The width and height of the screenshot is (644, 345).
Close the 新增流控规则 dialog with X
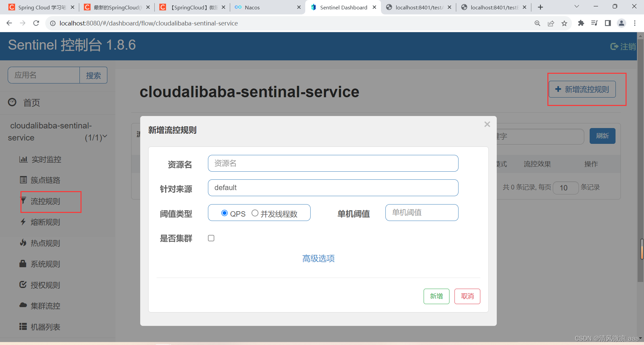click(x=487, y=124)
